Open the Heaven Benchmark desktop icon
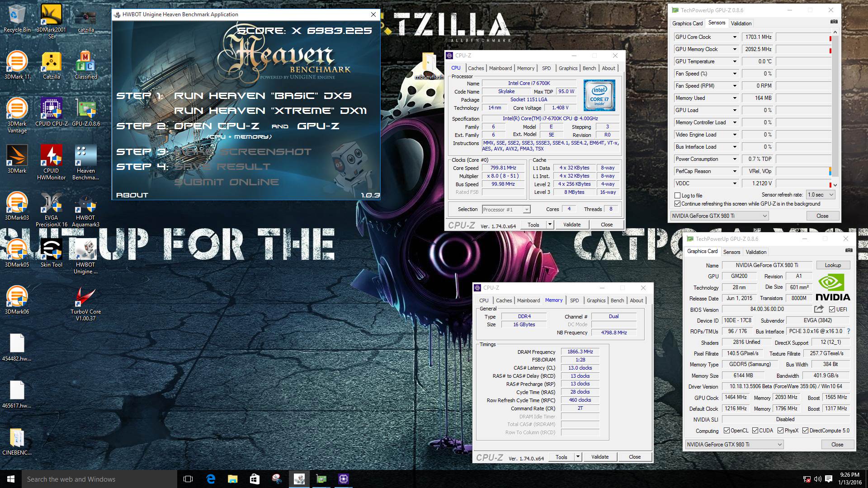The image size is (868, 488). [x=85, y=163]
